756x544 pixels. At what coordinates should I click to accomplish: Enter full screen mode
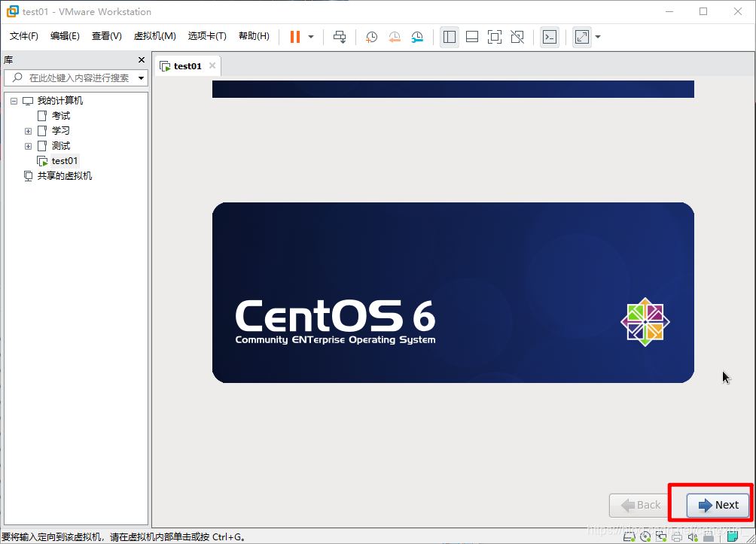click(x=495, y=37)
